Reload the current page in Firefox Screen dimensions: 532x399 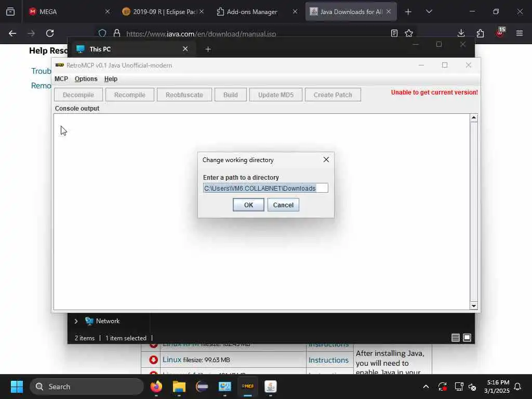50,33
